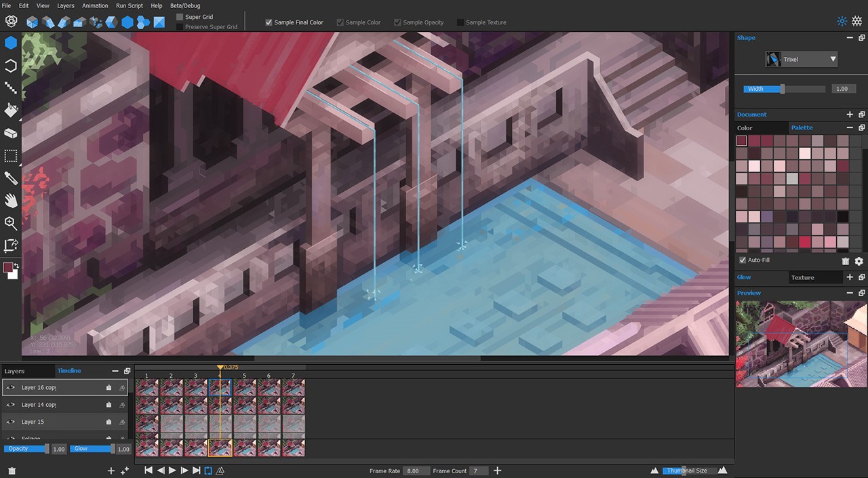Switch to the Layers tab
Screen dimensions: 868x478
pos(14,371)
